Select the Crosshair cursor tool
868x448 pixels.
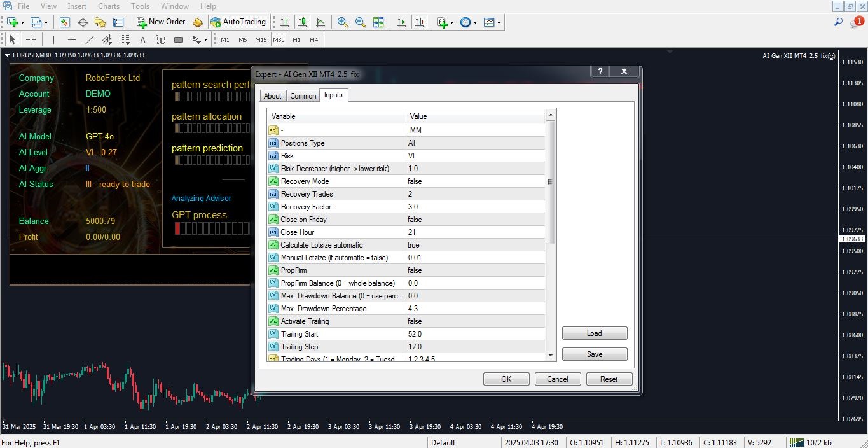click(31, 39)
